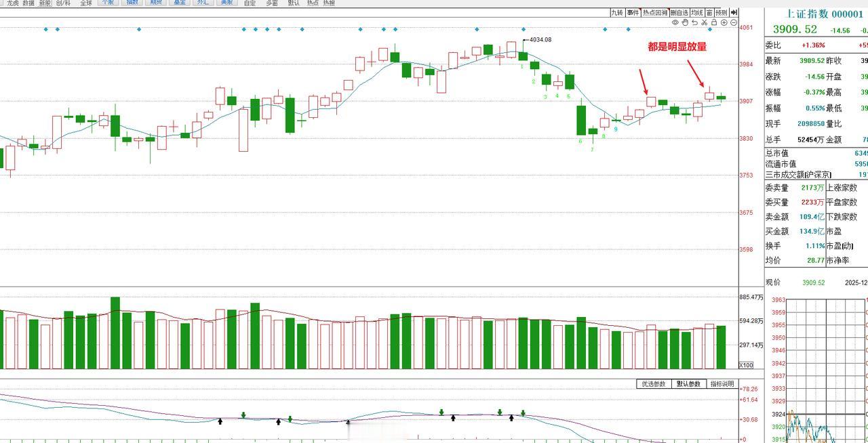The image size is (868, 443).
Task: Switch to the 个股 top tab
Action: [x=107, y=3]
